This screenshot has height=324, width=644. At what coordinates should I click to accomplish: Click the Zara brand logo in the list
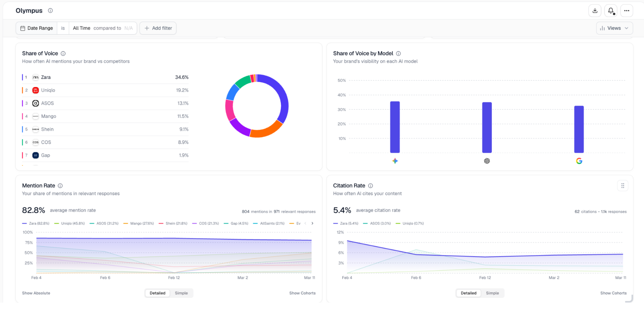(x=36, y=77)
